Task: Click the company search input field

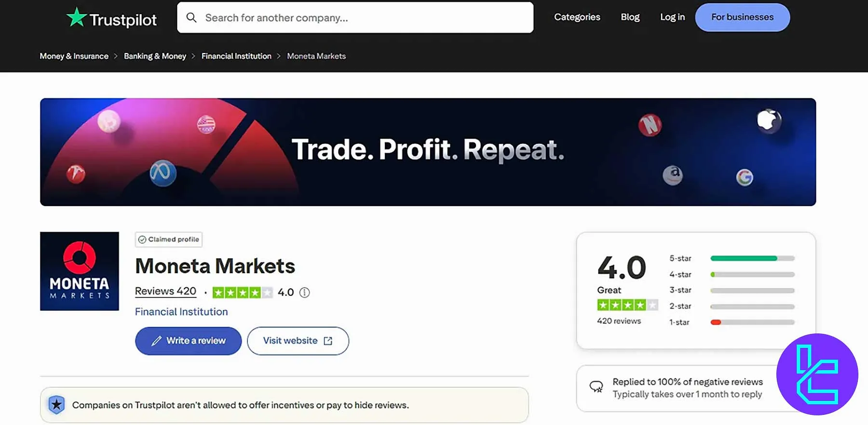Action: (355, 17)
